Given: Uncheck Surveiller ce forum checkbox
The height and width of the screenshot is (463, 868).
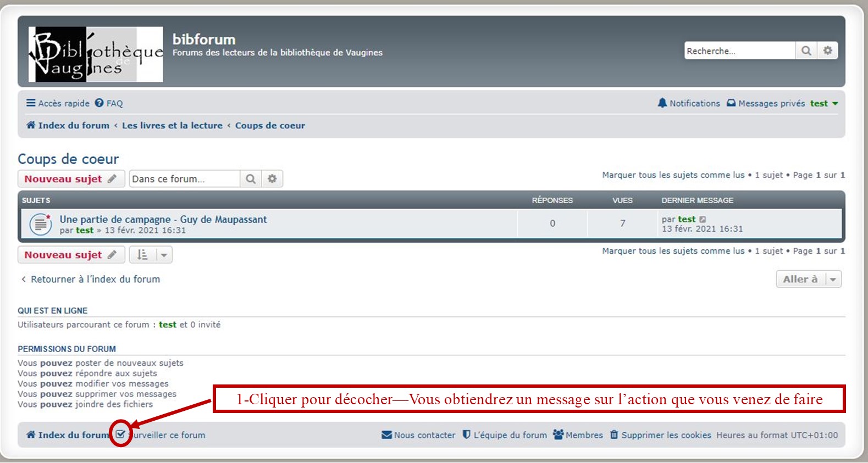Looking at the screenshot, I should click(x=120, y=434).
